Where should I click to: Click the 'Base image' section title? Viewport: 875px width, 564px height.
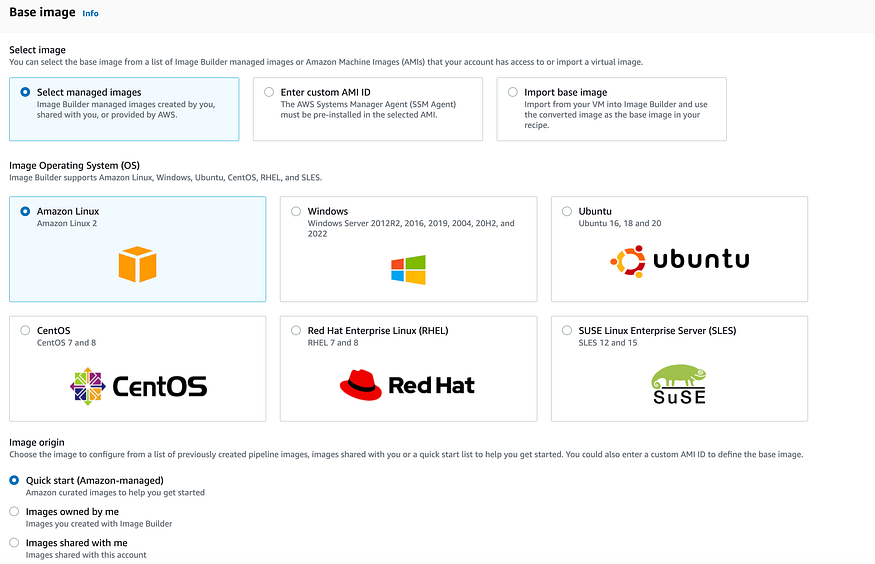pyautogui.click(x=42, y=12)
